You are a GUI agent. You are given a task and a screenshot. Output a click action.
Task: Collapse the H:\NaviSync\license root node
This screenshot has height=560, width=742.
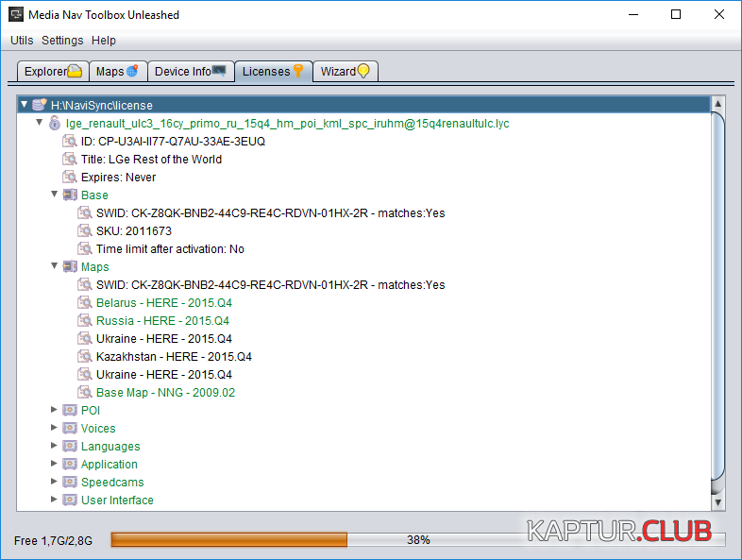tap(25, 104)
